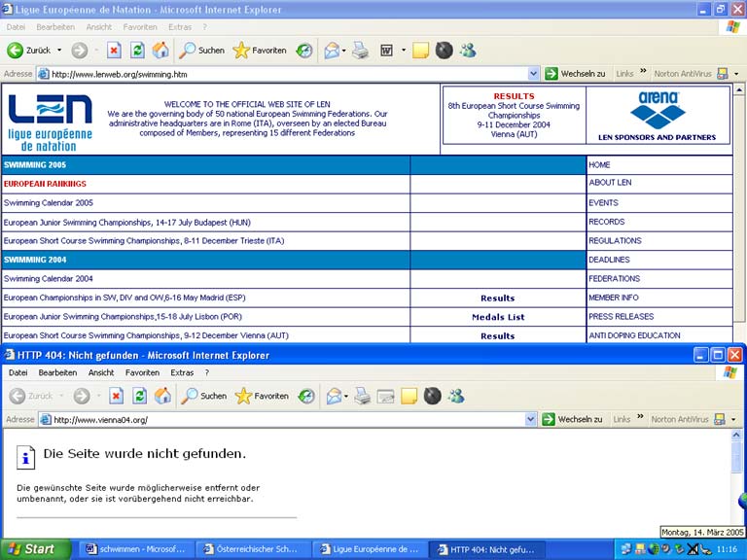The width and height of the screenshot is (747, 560).
Task: Switch to schwimmen - Microsoft taskbar item
Action: [x=137, y=549]
